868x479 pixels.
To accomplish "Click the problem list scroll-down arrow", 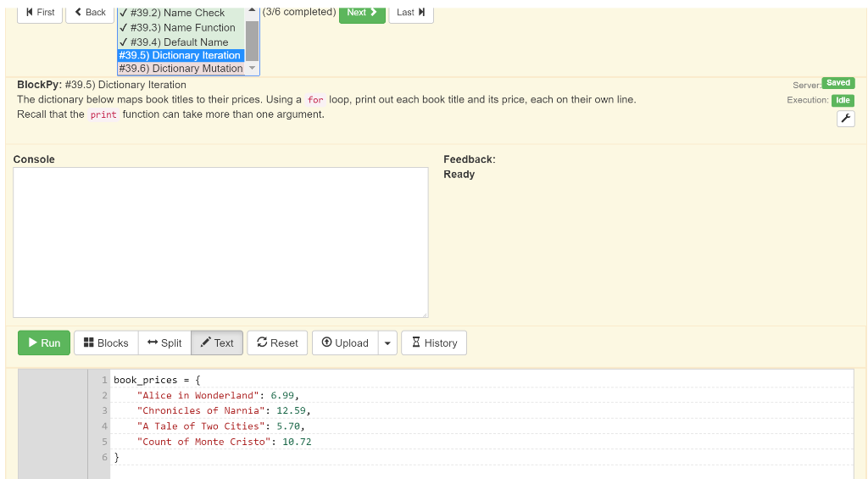I will pyautogui.click(x=252, y=68).
